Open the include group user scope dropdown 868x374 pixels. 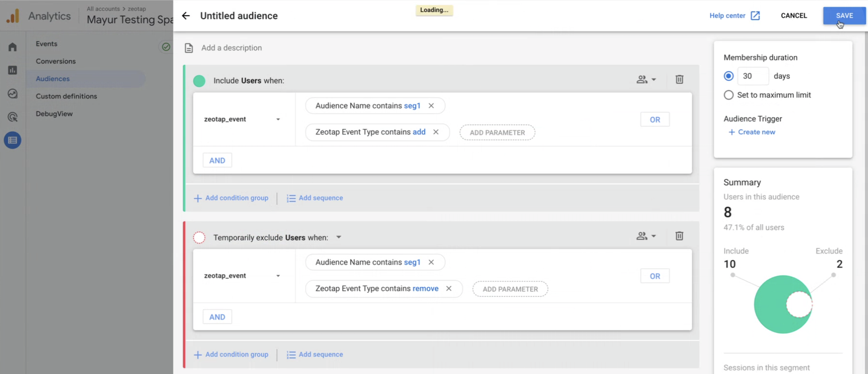(x=646, y=79)
